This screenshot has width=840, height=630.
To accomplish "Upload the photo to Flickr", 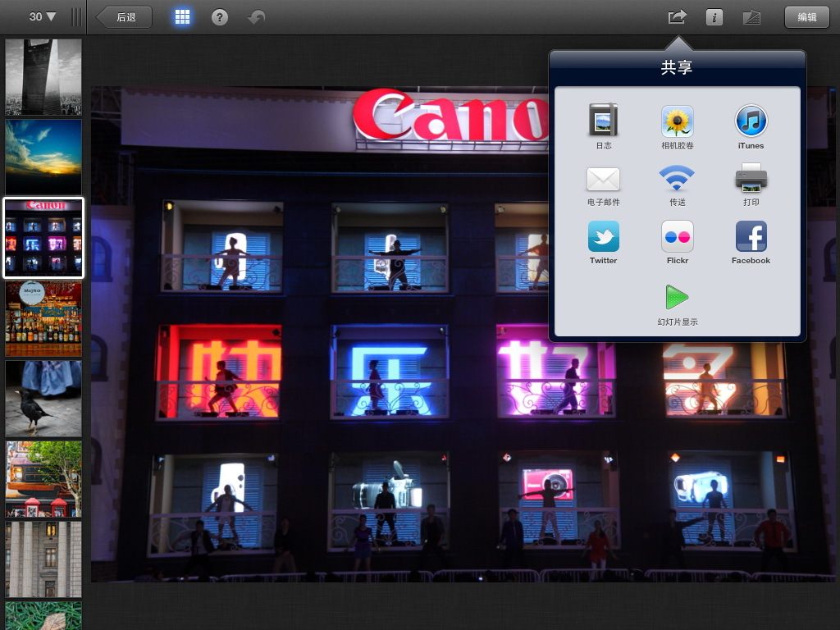I will (x=677, y=237).
